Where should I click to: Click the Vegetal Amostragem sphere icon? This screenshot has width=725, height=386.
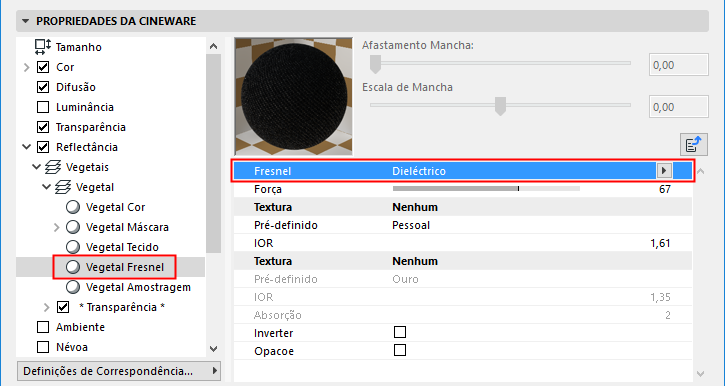[73, 287]
